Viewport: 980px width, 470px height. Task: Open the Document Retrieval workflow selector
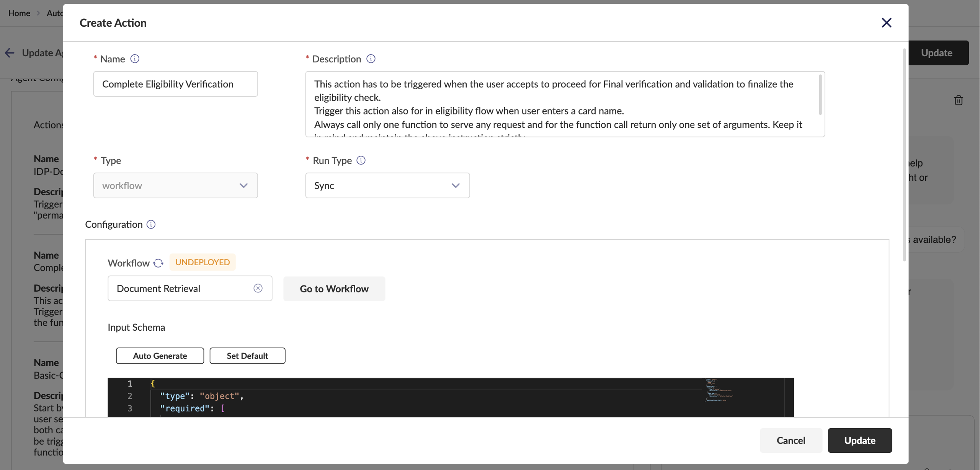coord(180,288)
